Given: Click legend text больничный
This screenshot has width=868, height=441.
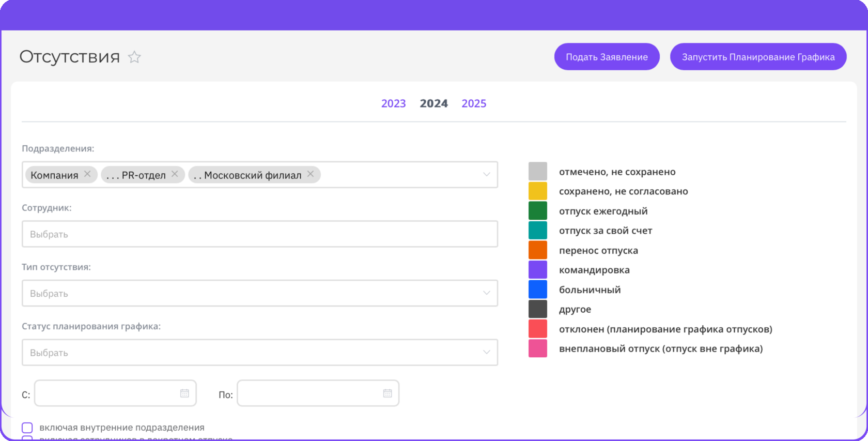Looking at the screenshot, I should 590,290.
